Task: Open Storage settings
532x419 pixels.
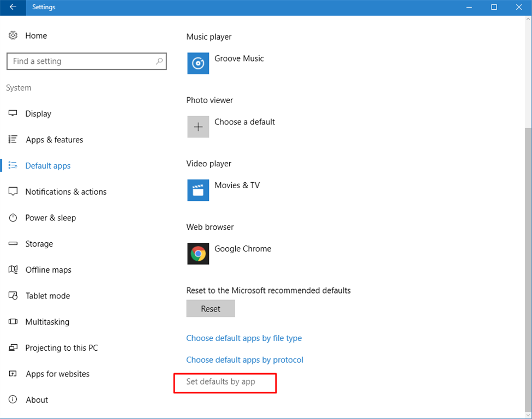Action: click(39, 243)
